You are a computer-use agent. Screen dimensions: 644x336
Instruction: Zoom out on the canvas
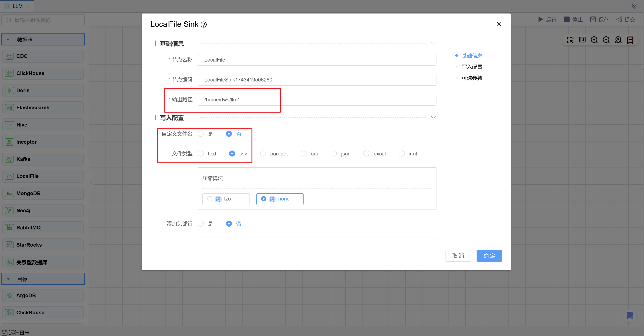[x=606, y=40]
